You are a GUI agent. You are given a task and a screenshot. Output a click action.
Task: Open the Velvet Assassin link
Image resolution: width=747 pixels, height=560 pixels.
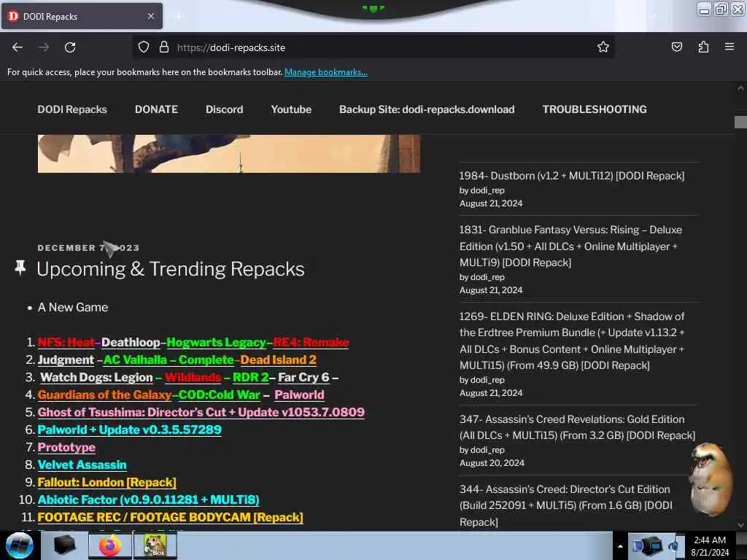point(82,465)
